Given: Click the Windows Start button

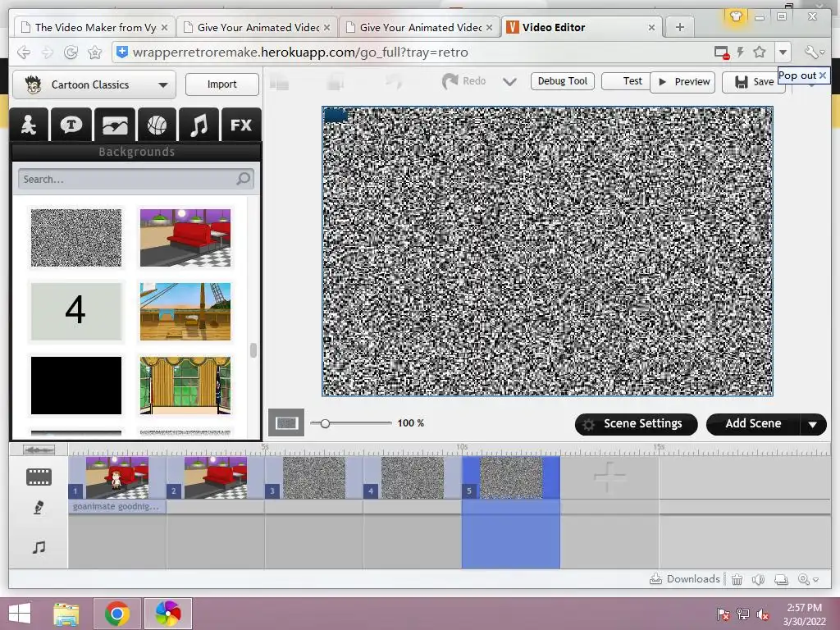Looking at the screenshot, I should pos(20,614).
